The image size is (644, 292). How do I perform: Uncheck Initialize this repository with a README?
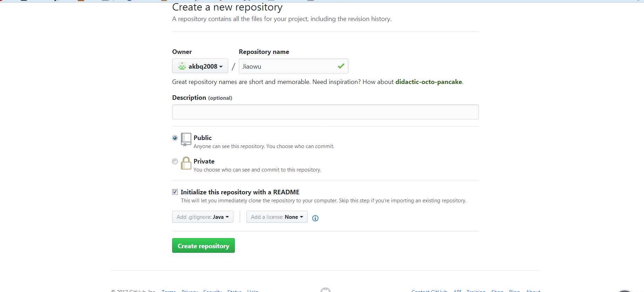click(x=175, y=192)
